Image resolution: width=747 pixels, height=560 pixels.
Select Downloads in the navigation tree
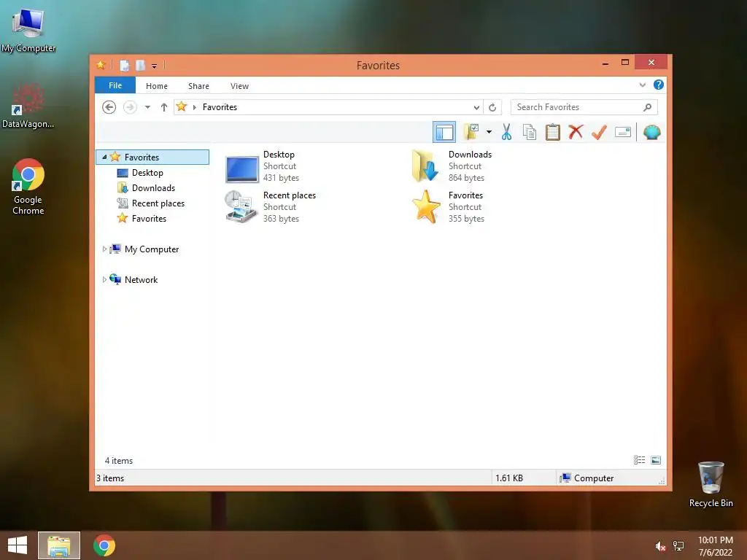153,187
